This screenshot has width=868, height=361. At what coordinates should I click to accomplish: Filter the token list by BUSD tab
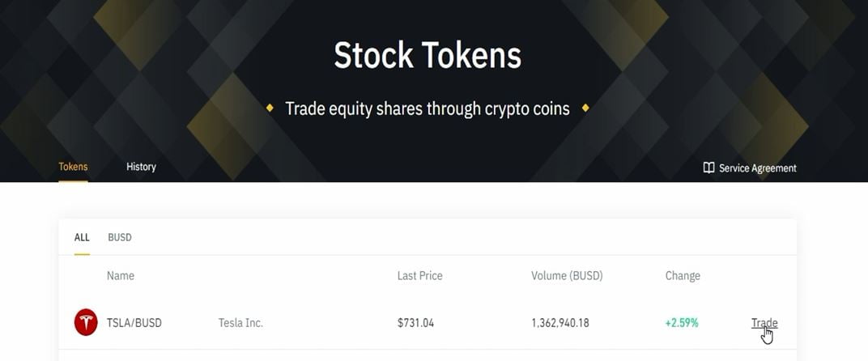coord(120,237)
